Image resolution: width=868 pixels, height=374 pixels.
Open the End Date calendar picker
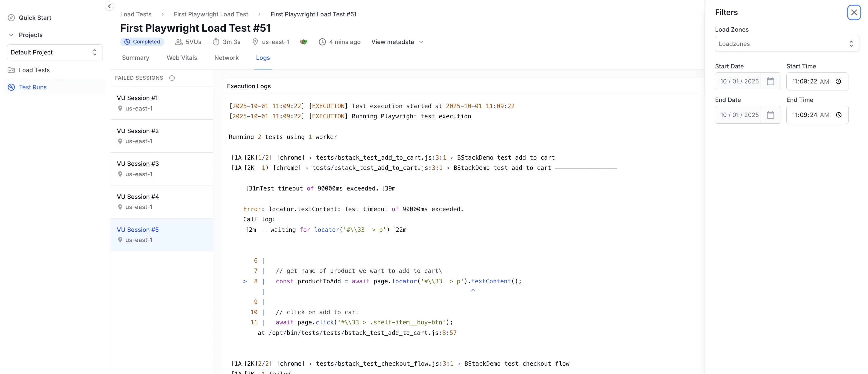[770, 115]
